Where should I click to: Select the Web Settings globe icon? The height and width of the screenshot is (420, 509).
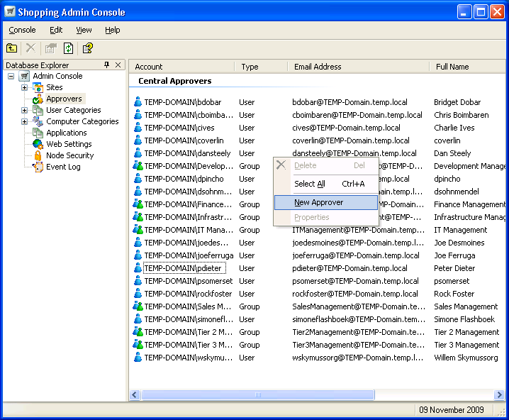[x=38, y=144]
